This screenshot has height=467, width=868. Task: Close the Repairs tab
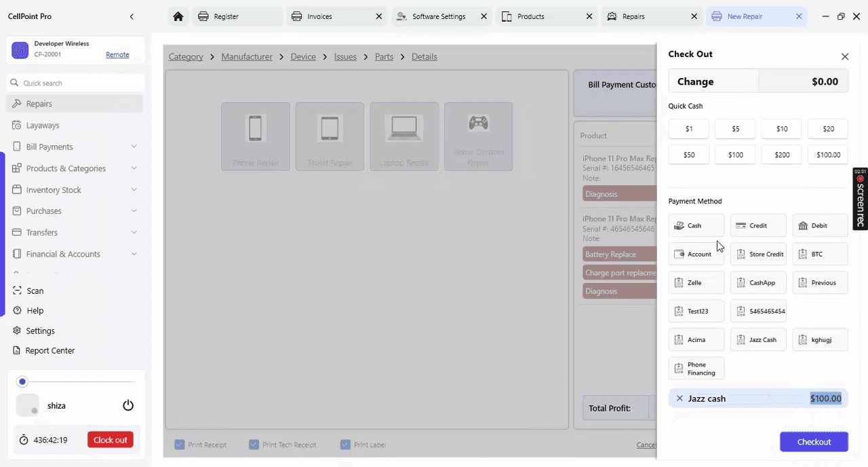[694, 16]
